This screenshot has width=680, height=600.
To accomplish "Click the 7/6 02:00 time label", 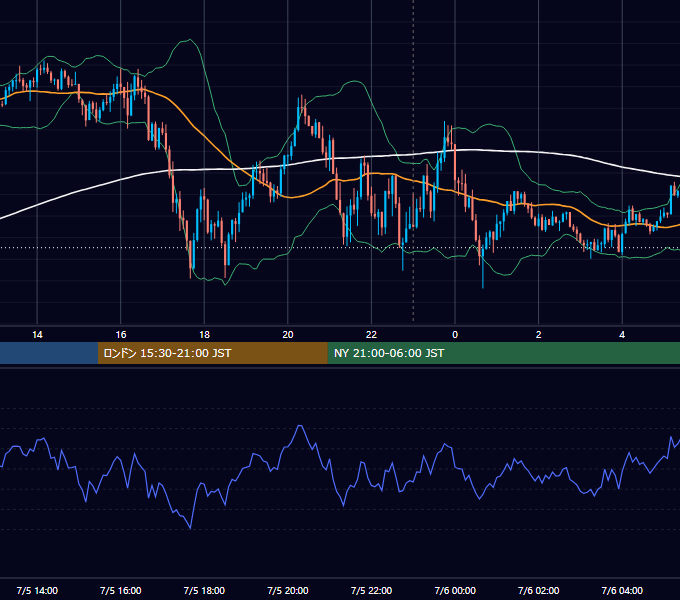I will [x=539, y=590].
